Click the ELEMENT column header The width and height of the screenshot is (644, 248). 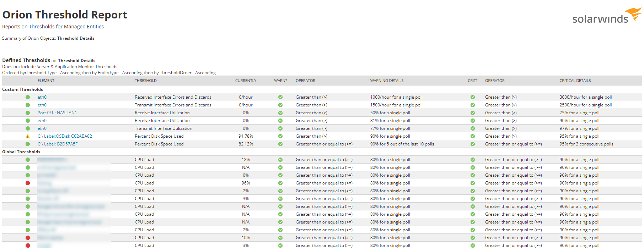click(46, 81)
